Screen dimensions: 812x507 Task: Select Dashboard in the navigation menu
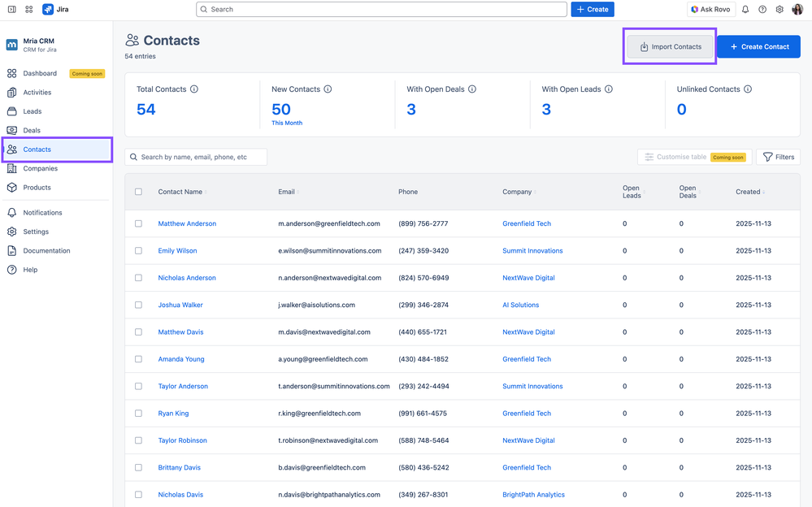[40, 72]
